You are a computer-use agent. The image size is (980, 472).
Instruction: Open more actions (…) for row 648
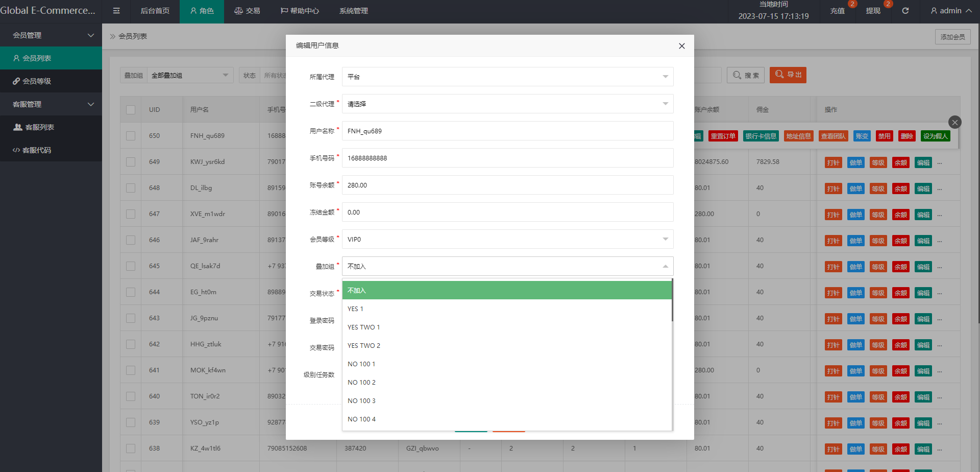coord(940,189)
